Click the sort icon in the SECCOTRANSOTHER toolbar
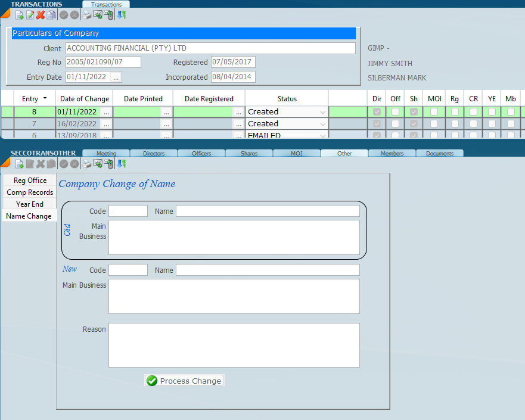The width and height of the screenshot is (525, 420). (121, 164)
